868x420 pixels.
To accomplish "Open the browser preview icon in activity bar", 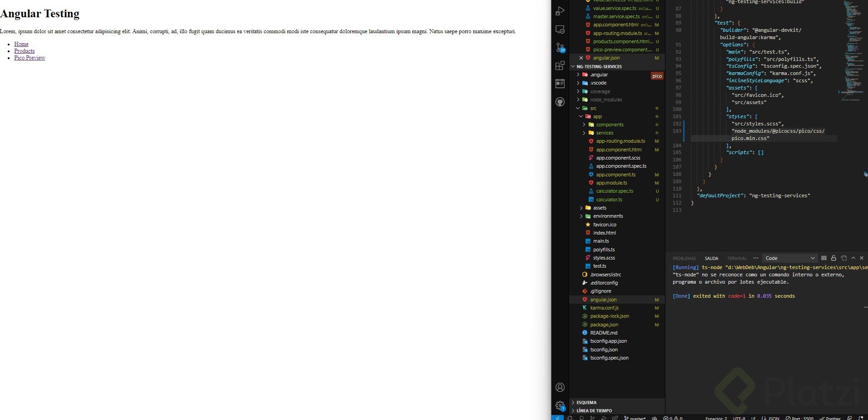I will 560,84.
